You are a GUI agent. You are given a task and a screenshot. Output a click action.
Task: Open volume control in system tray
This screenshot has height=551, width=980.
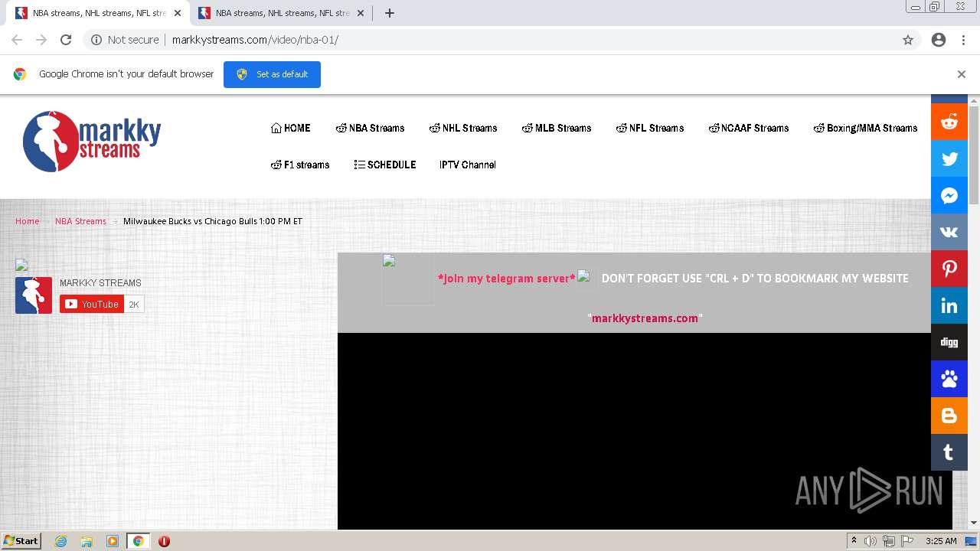pyautogui.click(x=871, y=541)
